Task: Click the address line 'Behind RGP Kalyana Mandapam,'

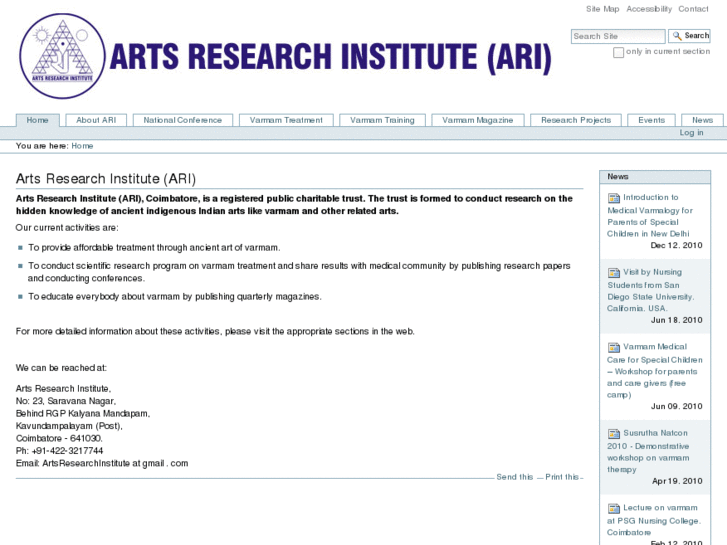Action: point(83,413)
